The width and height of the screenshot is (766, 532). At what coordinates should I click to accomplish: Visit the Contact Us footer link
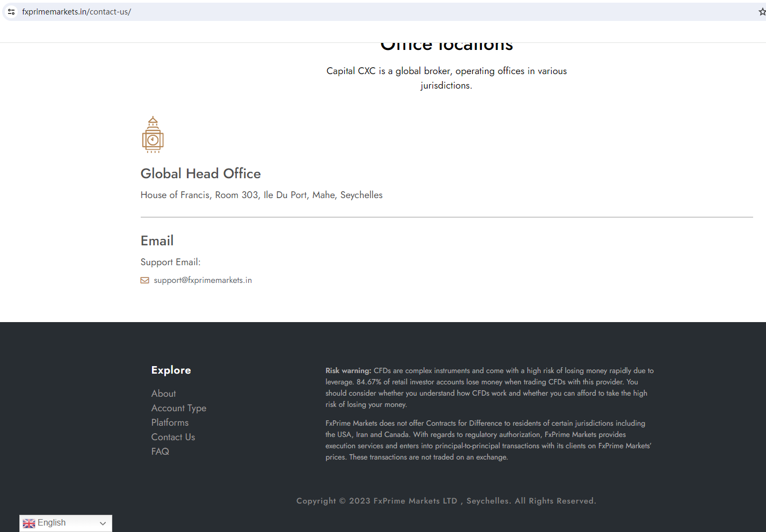173,437
